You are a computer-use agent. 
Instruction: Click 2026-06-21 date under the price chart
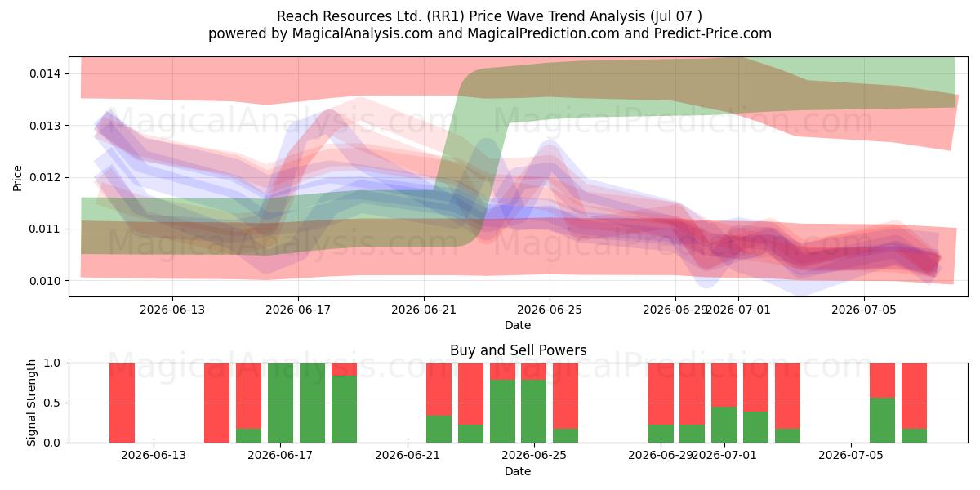pyautogui.click(x=424, y=310)
